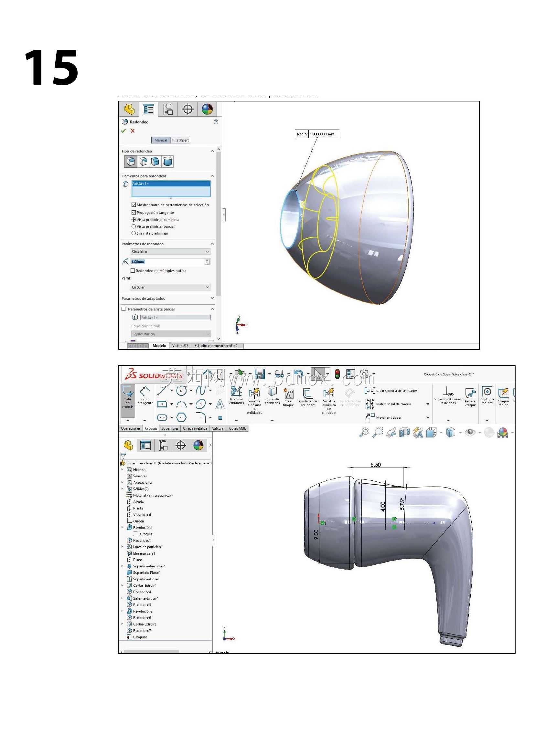Choose constant size fillet type icon
535x756 pixels.
(x=131, y=161)
